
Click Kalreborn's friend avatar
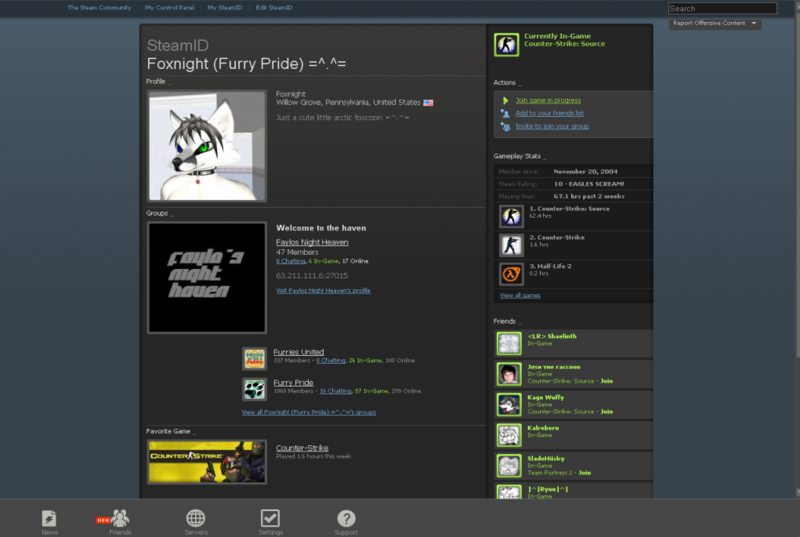(x=509, y=435)
